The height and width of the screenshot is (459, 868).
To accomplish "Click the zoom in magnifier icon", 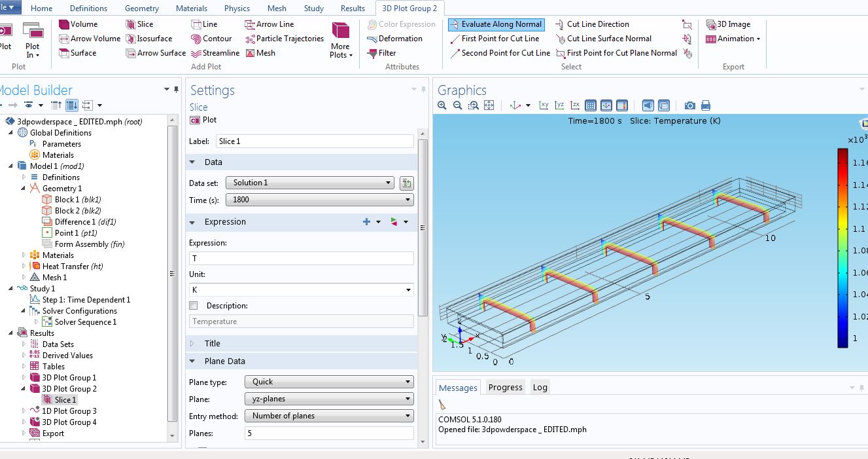I will tap(442, 105).
